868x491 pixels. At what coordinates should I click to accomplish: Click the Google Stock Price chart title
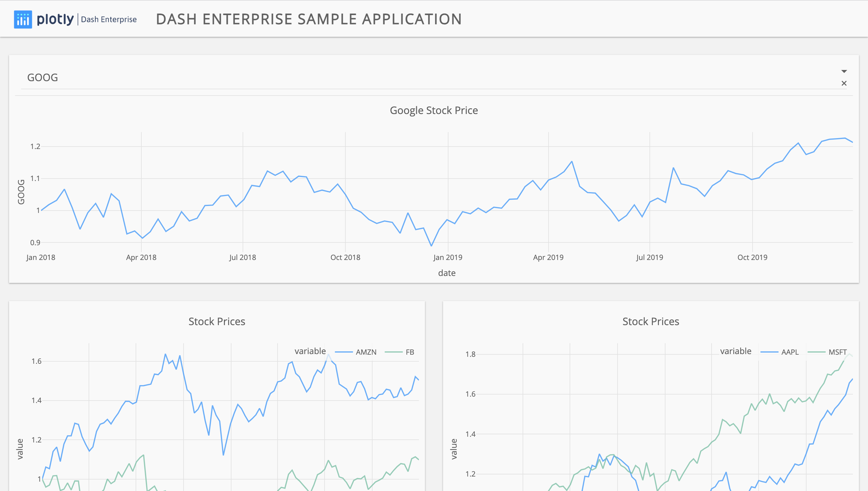[x=434, y=110]
